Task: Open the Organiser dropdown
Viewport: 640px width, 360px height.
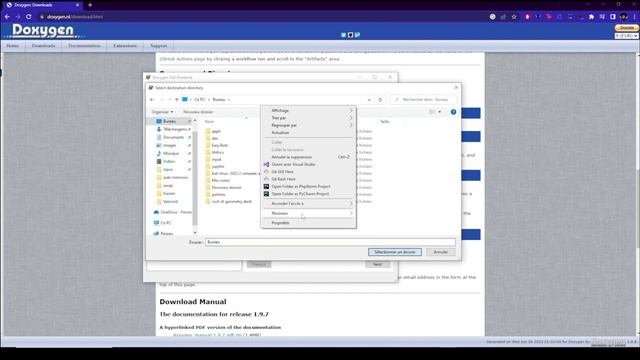Action: click(162, 112)
